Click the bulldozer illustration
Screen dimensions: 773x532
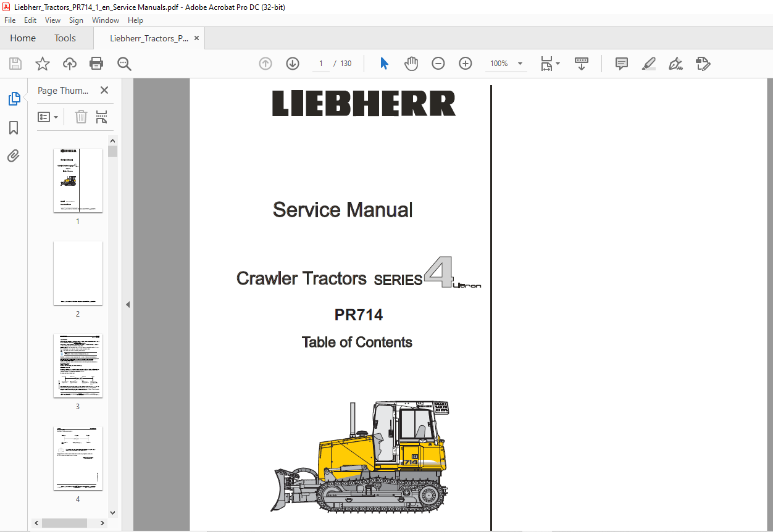(x=360, y=457)
